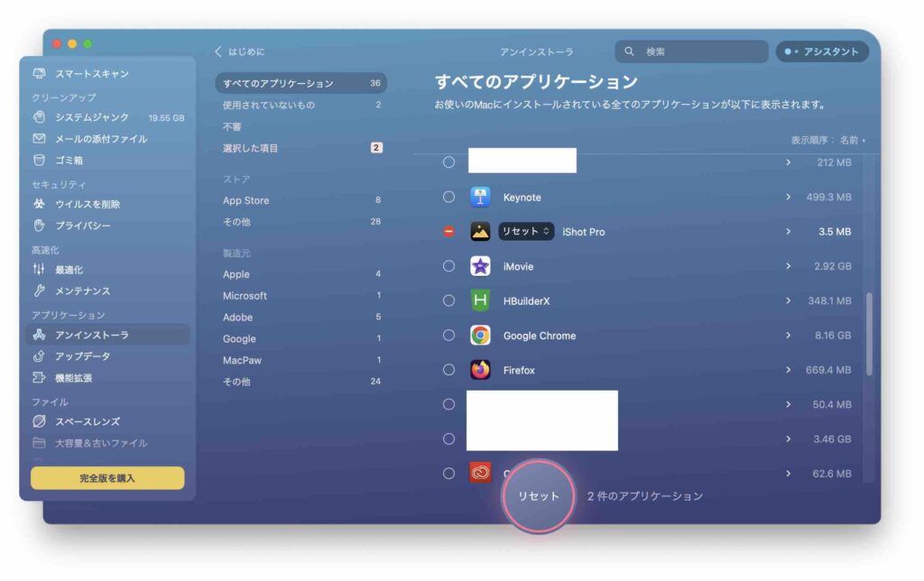This screenshot has width=924, height=581.
Task: Open Smart Scan in the sidebar
Action: click(x=91, y=74)
